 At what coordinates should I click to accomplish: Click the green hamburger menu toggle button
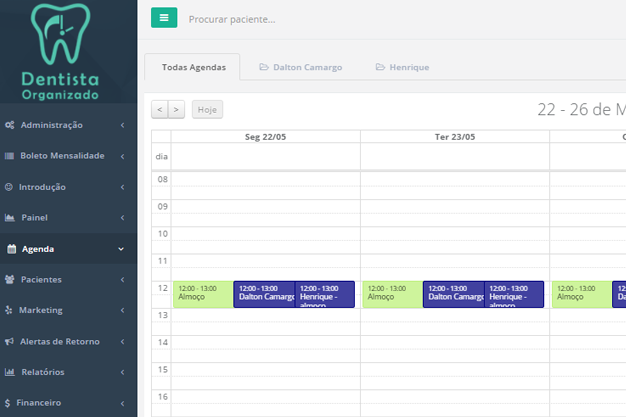(x=164, y=18)
